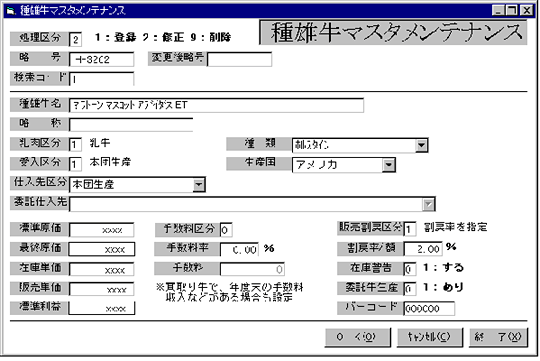Viewport: 540px width, 361px height.
Task: Click the 販売単価 field
Action: 102,289
